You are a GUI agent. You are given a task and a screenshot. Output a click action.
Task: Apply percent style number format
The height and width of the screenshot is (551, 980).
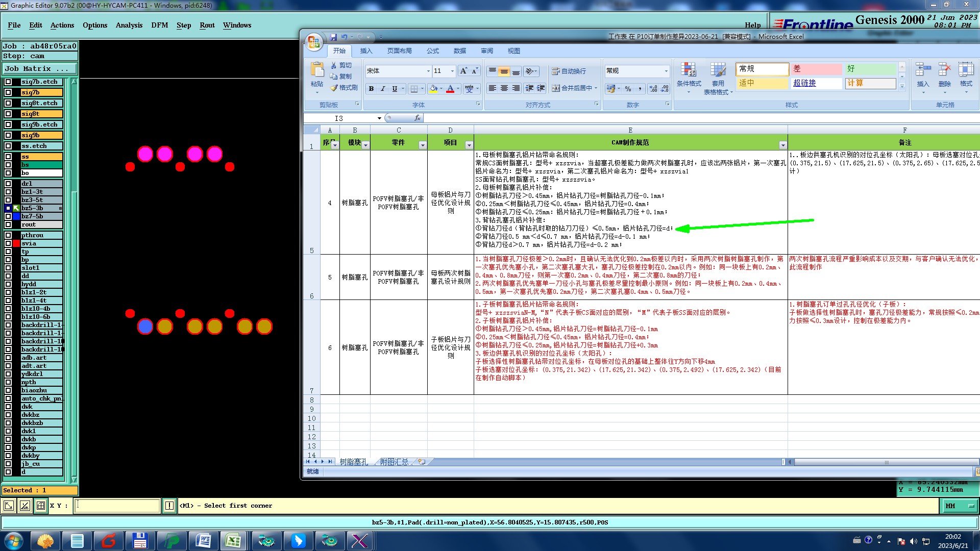pos(628,89)
